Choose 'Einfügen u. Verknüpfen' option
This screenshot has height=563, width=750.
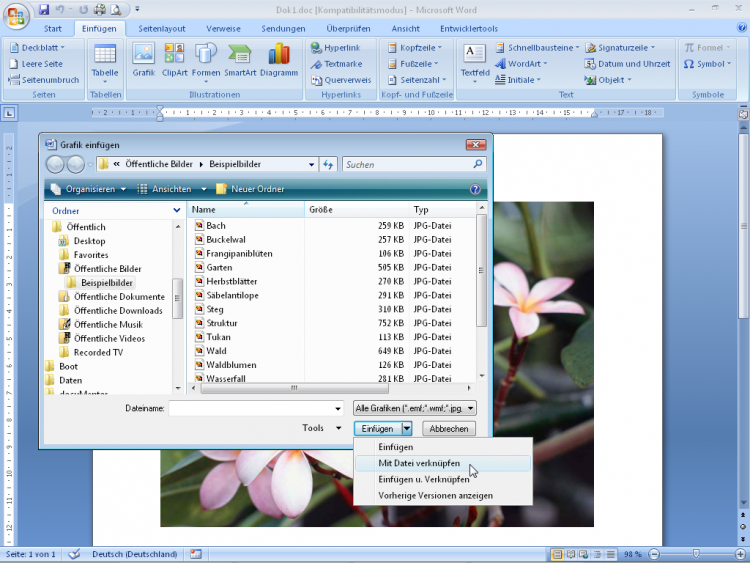424,479
